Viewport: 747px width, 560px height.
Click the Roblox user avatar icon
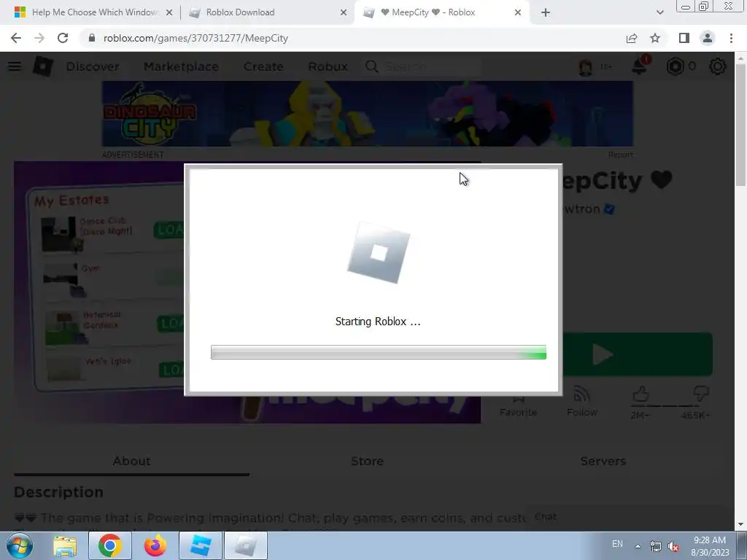(586, 66)
